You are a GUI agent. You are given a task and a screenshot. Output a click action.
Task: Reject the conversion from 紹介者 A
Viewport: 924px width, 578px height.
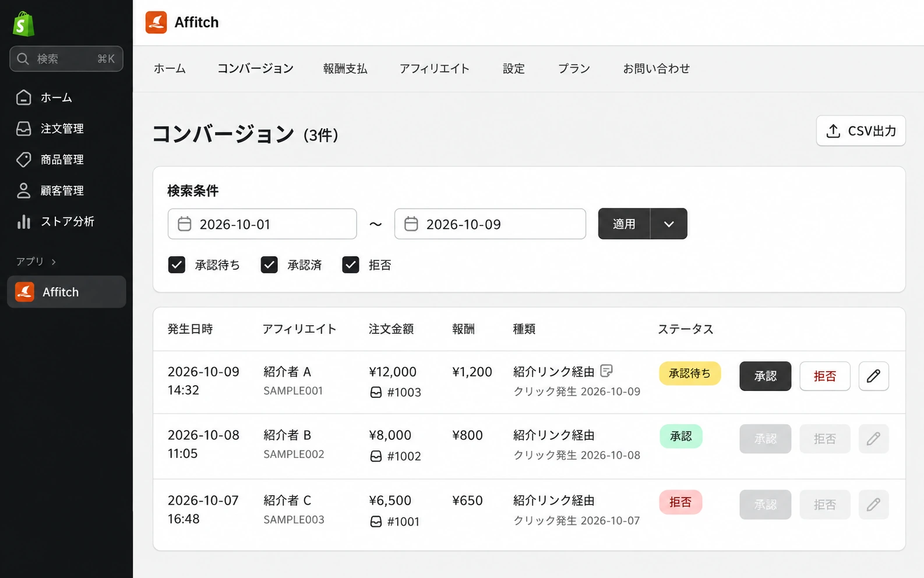point(825,376)
